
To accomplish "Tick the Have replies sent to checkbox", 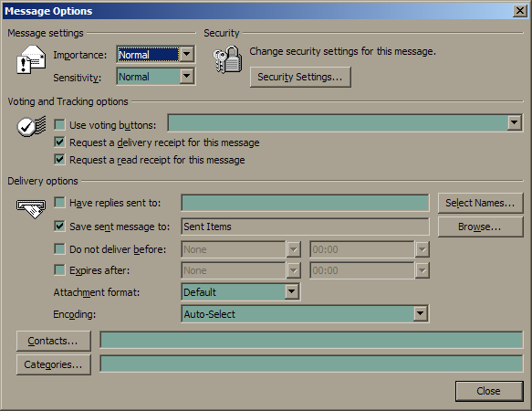I will (x=59, y=203).
